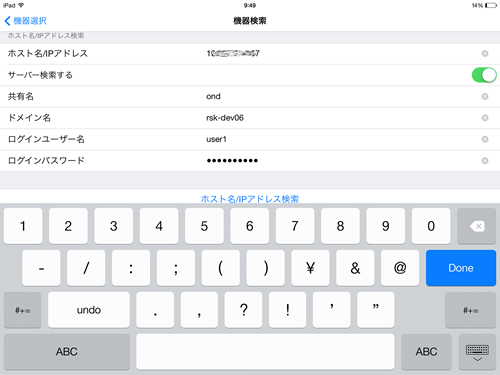Tap the 0 key
Screen dimensions: 500x375
[x=431, y=226]
